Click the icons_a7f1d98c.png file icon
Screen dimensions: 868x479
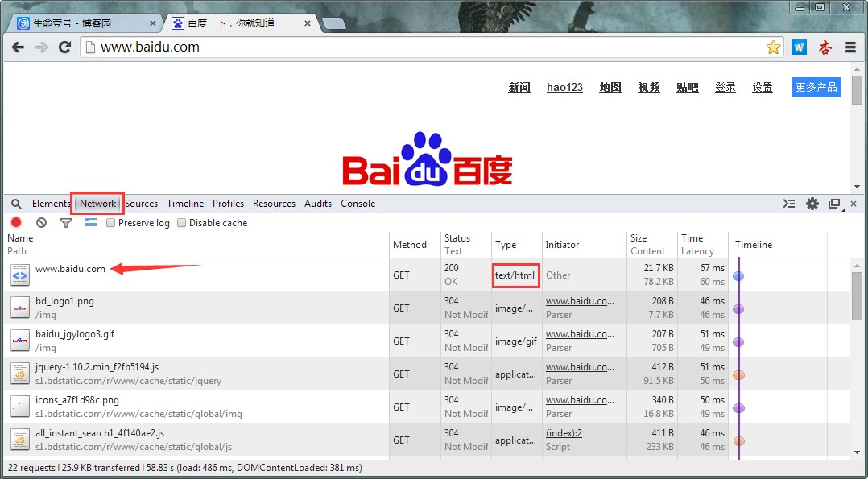click(x=20, y=407)
